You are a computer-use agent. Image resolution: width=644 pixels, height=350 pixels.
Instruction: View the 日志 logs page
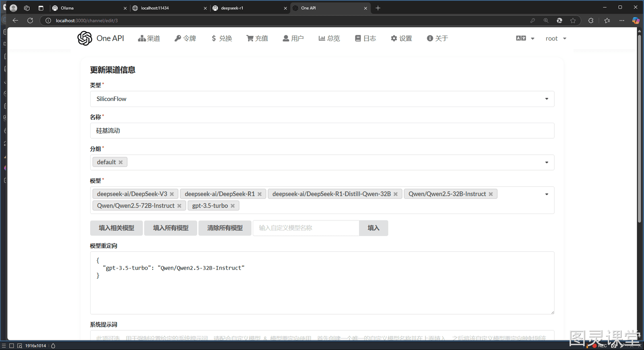365,38
